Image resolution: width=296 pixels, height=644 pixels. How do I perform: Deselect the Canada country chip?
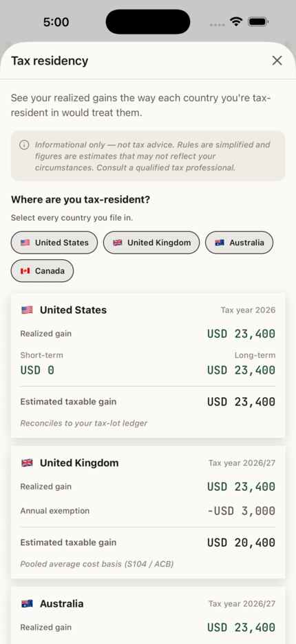42,271
